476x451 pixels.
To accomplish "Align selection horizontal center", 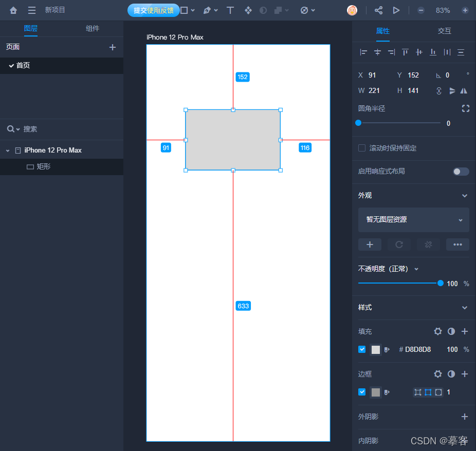I will [377, 52].
